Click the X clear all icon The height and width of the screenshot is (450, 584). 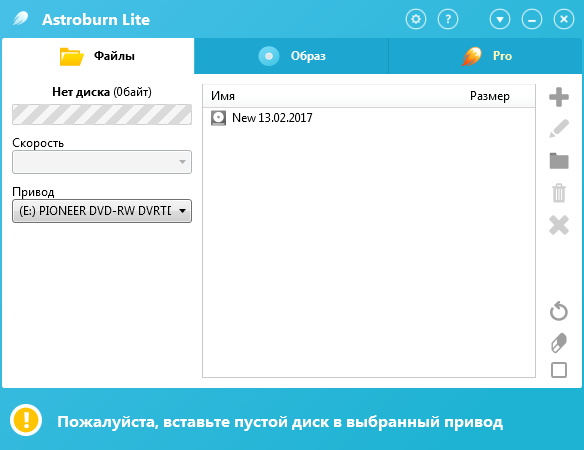[x=559, y=225]
